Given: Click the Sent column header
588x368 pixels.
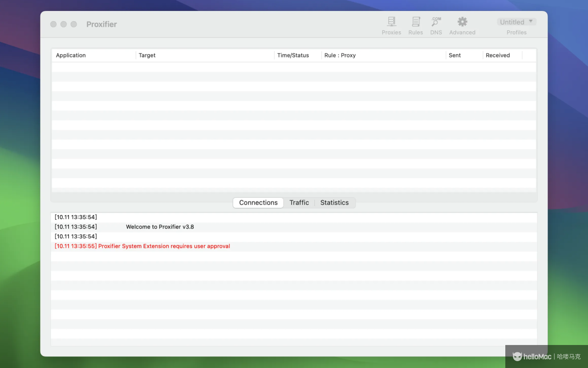Looking at the screenshot, I should coord(464,55).
